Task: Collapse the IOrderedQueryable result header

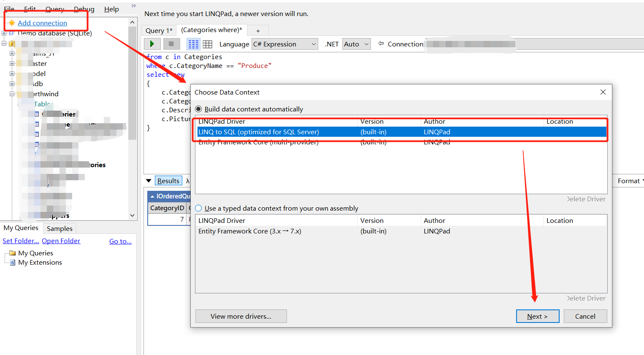Action: coord(152,196)
